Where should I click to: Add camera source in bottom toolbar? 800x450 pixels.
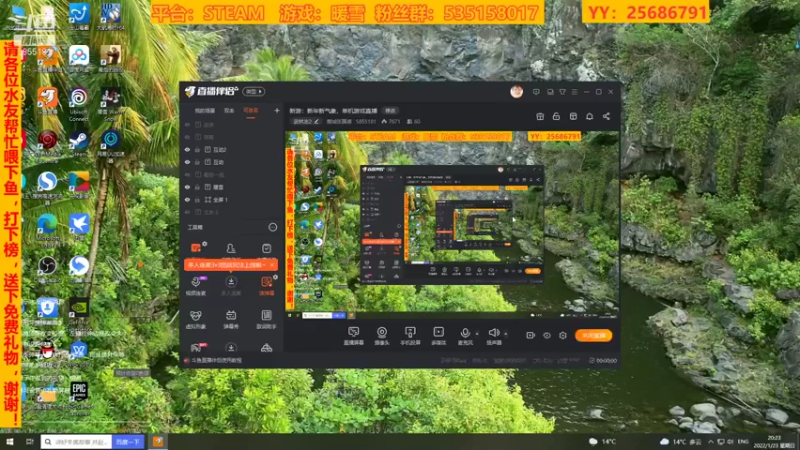point(382,336)
